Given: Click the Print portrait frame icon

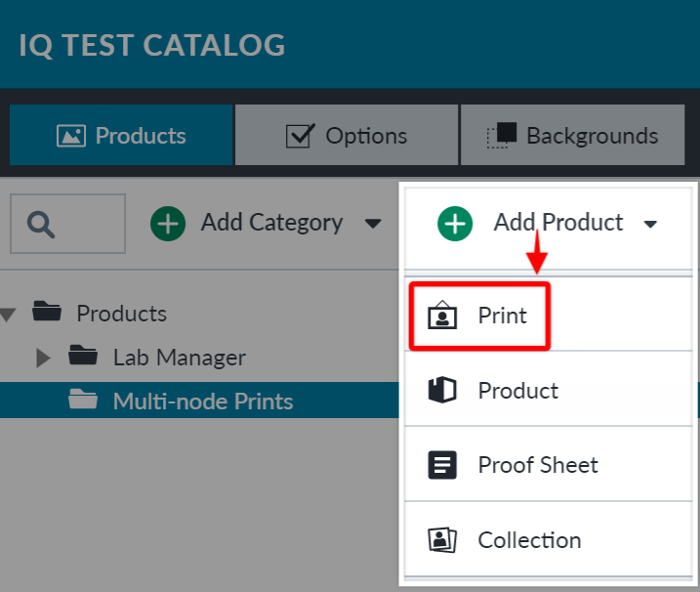Looking at the screenshot, I should click(442, 316).
